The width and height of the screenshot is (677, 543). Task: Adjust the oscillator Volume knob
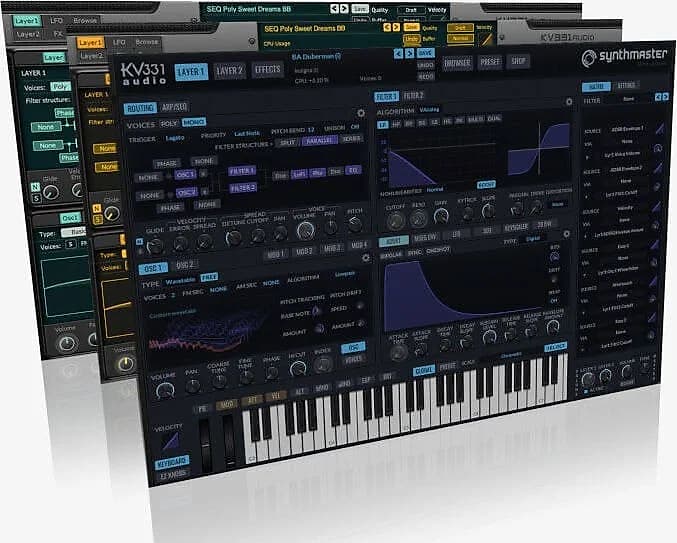tap(165, 391)
